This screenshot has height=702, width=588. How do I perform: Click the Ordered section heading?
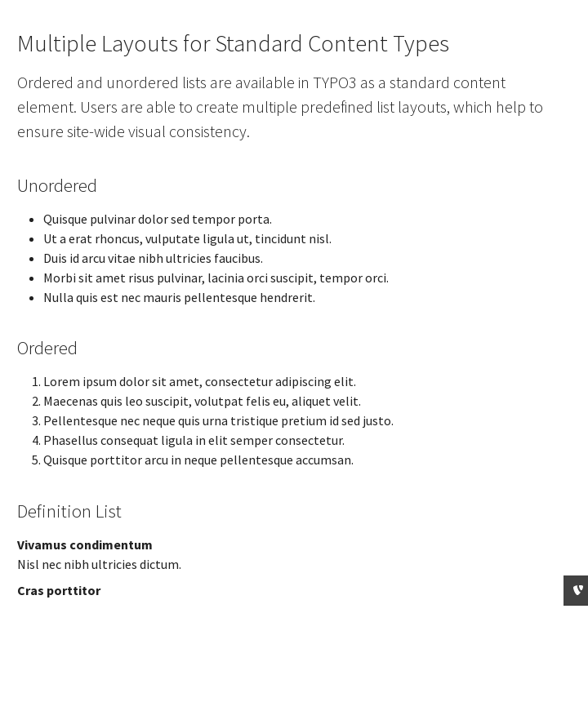47,349
